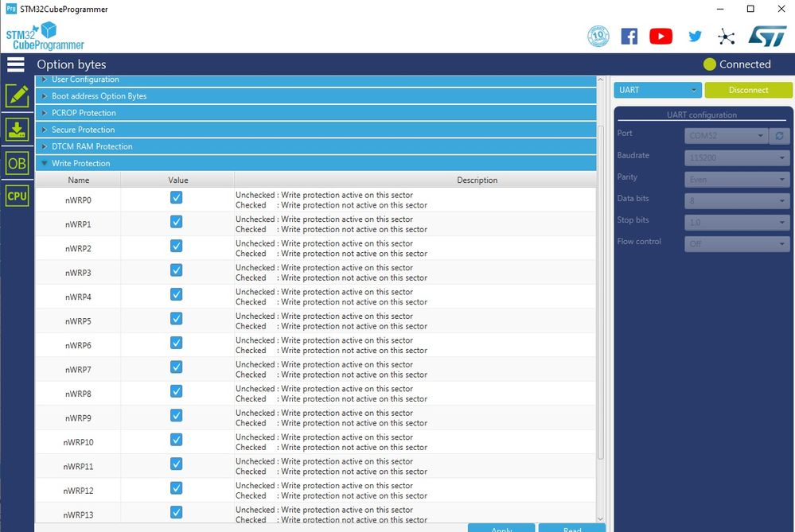
Task: Click the yellow Connected status indicator
Action: (710, 64)
